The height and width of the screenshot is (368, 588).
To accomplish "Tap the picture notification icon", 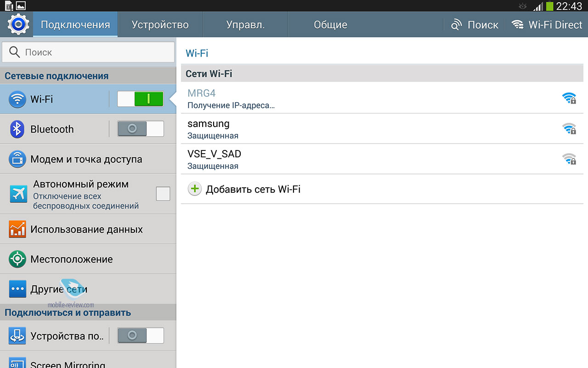I will 21,6.
